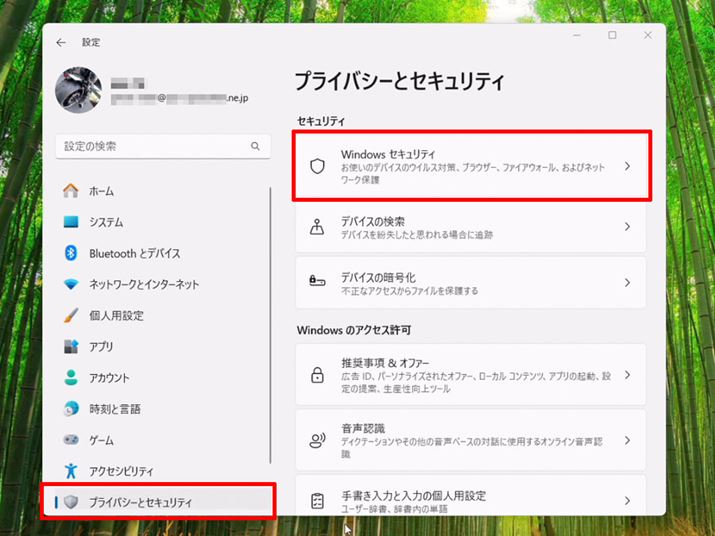
Task: Click the Personalization paintbrush icon
Action: pos(71,315)
